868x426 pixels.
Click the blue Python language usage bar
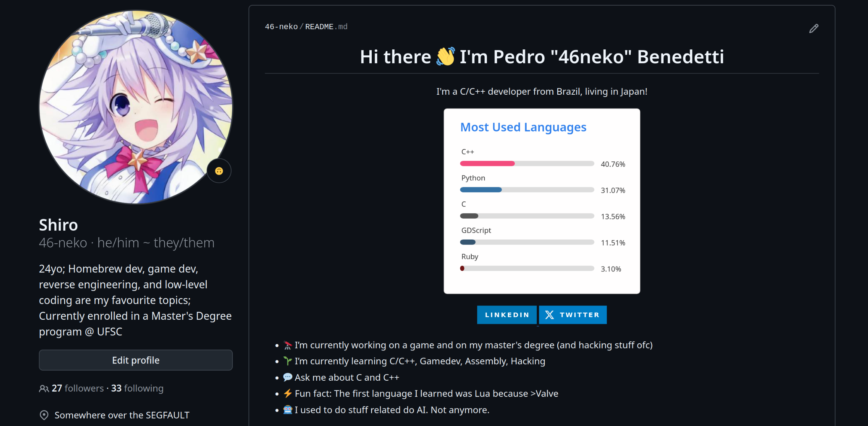point(481,190)
